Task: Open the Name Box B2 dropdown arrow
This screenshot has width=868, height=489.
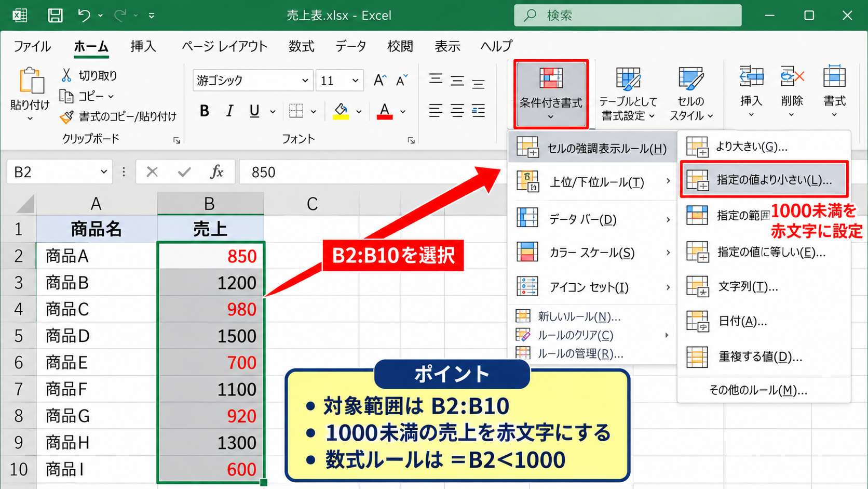Action: (104, 172)
